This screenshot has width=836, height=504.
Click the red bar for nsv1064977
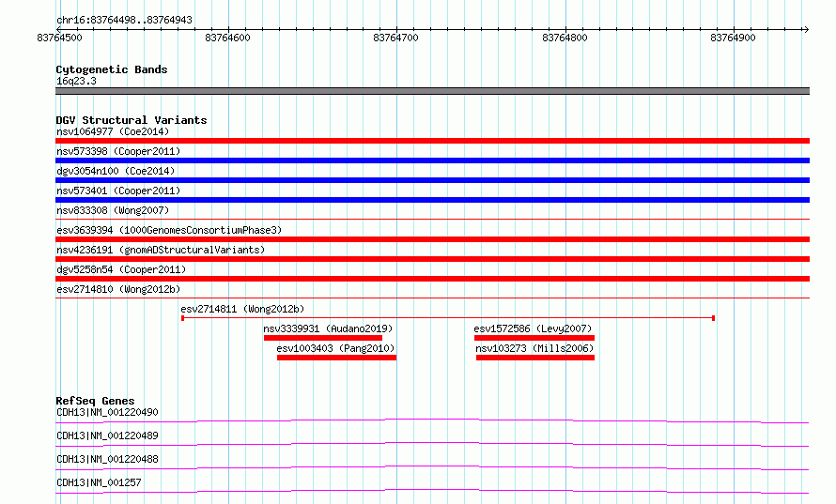tap(432, 141)
